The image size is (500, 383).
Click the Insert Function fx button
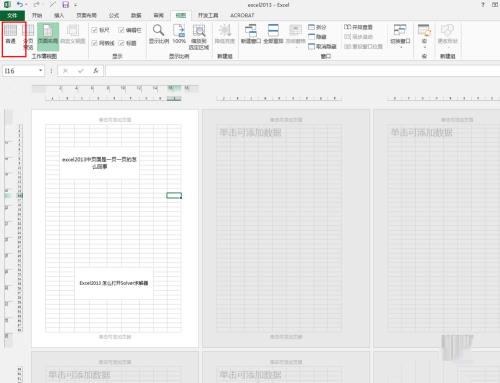tap(96, 71)
